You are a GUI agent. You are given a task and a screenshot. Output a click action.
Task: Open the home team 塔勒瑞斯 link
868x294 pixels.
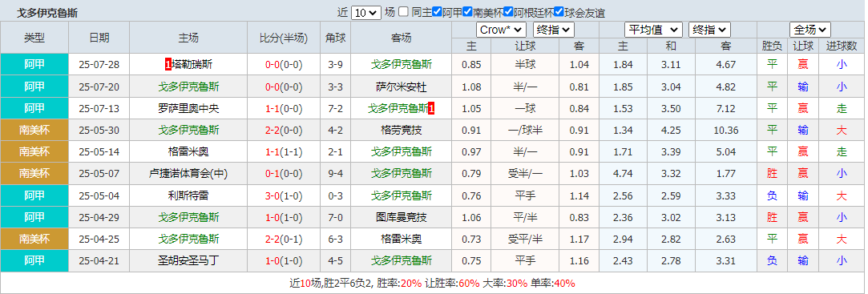click(192, 65)
